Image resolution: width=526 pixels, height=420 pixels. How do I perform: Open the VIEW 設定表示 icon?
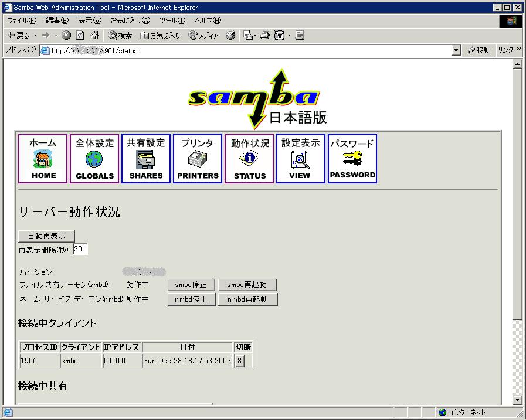coord(301,159)
